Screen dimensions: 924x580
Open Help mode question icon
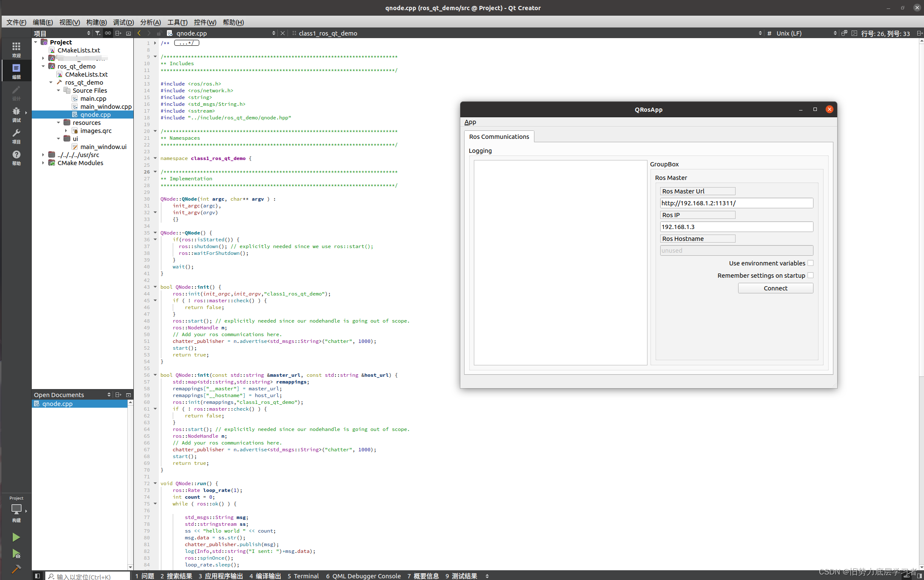tap(16, 157)
